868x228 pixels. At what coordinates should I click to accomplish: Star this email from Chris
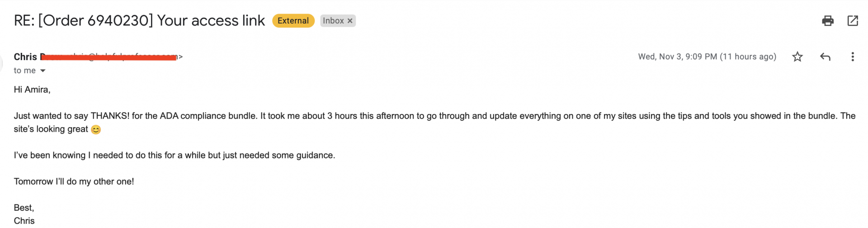click(797, 57)
